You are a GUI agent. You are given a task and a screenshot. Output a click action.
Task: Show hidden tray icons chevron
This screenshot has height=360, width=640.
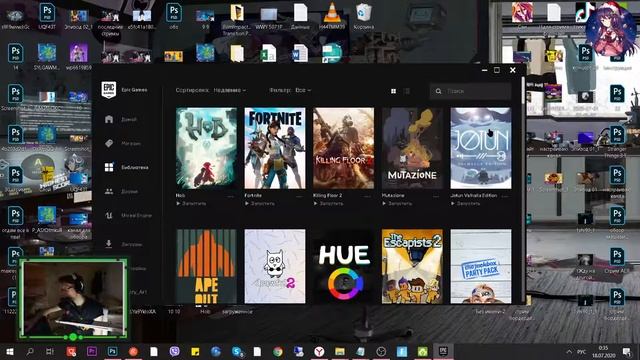coord(569,351)
